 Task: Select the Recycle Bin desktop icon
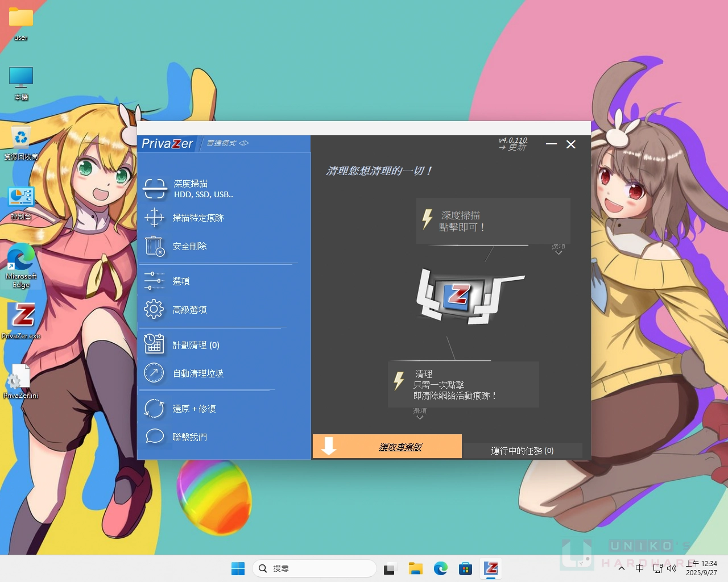[x=21, y=142]
